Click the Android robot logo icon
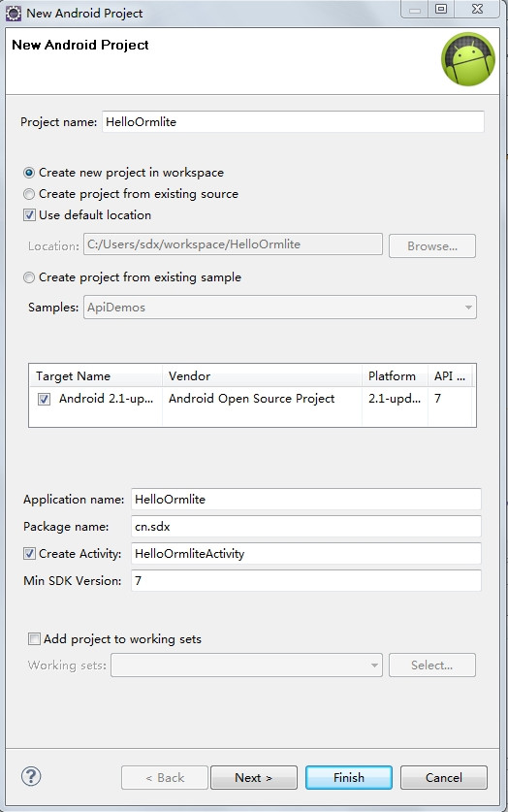The height and width of the screenshot is (812, 508). (468, 59)
